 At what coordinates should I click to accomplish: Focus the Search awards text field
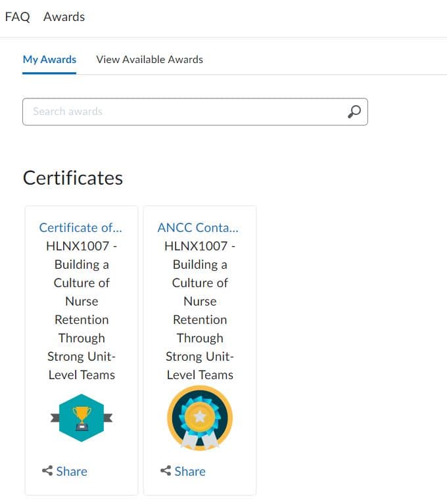(x=184, y=112)
